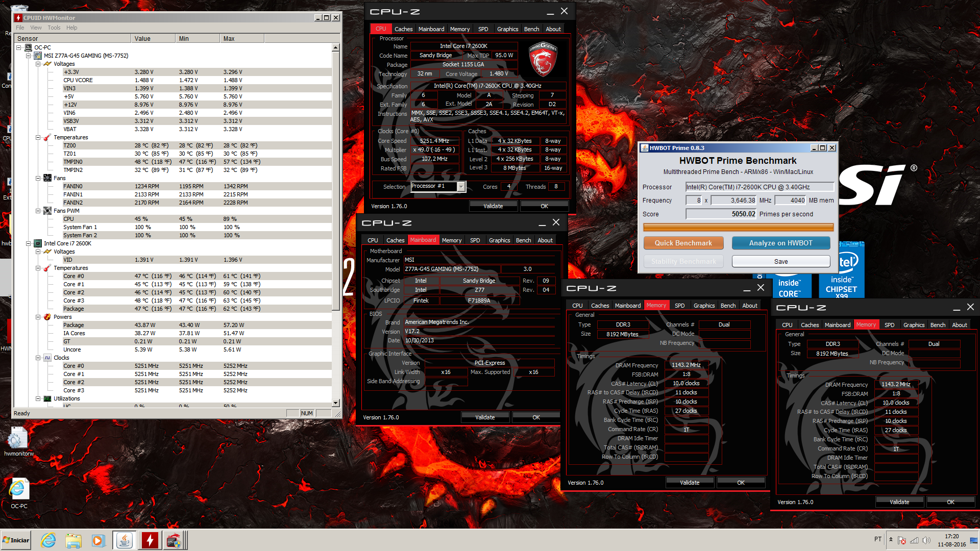Screen dimensions: 980x551
Task: Click the volume speaker tray icon
Action: pyautogui.click(x=926, y=540)
